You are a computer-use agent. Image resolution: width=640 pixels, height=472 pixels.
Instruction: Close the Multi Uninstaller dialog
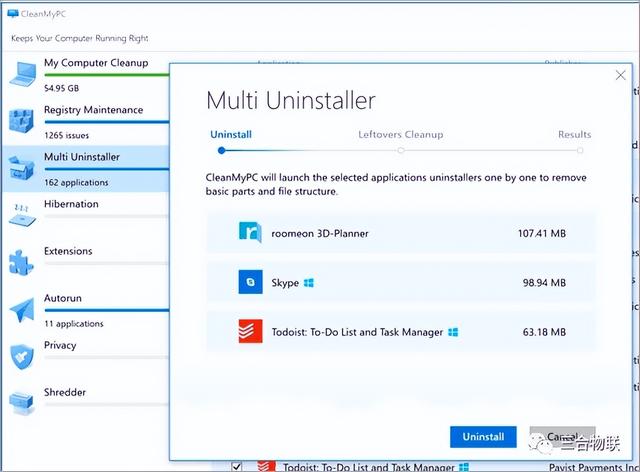[x=620, y=75]
